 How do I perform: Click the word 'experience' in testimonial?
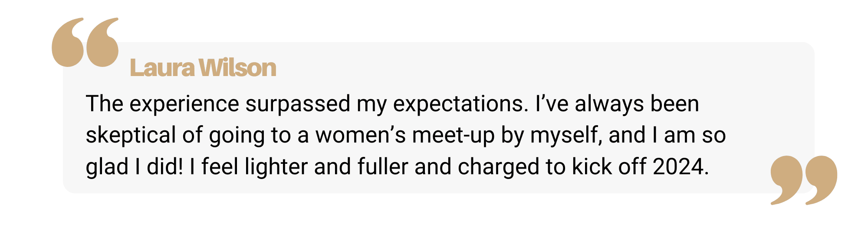tap(184, 104)
